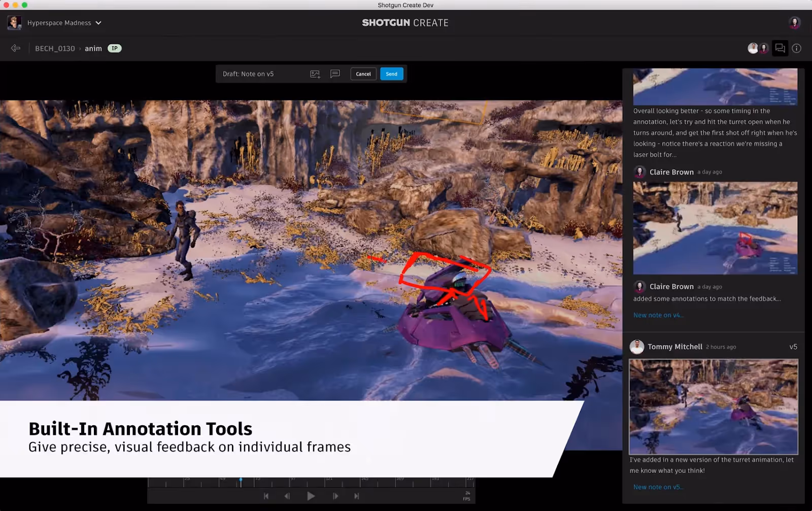Select the anim breadcrumb item
812x511 pixels.
click(93, 48)
